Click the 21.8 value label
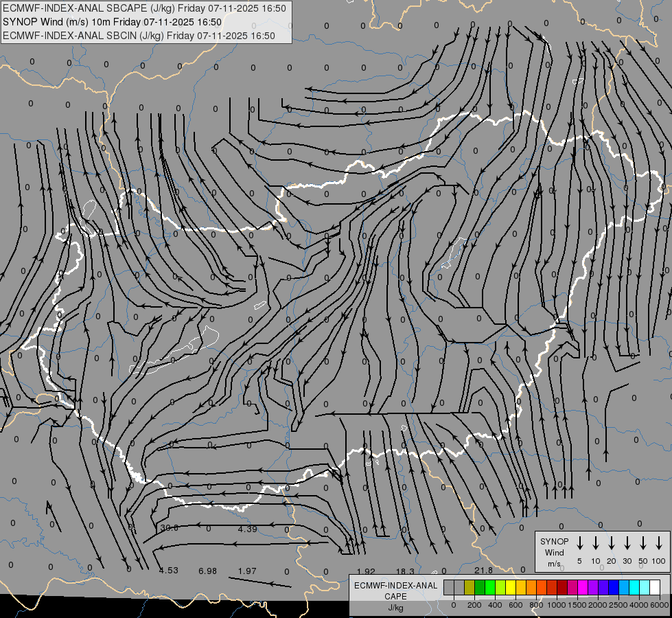The height and width of the screenshot is (618, 672). click(483, 570)
